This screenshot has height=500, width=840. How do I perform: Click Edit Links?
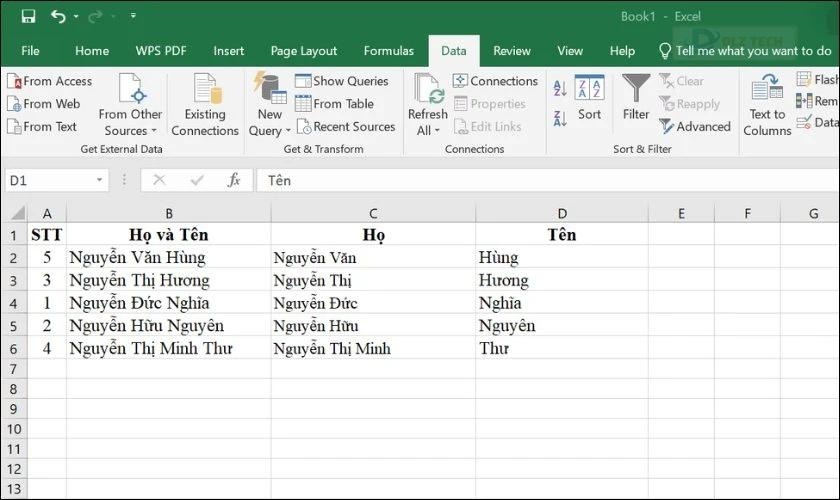[x=488, y=126]
